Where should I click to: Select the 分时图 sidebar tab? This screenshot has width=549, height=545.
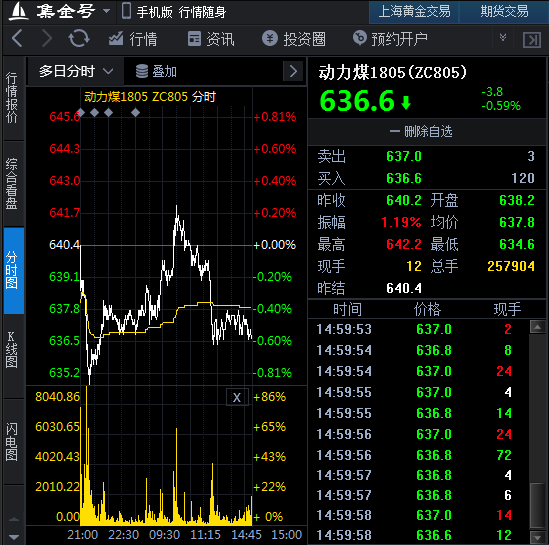14,270
